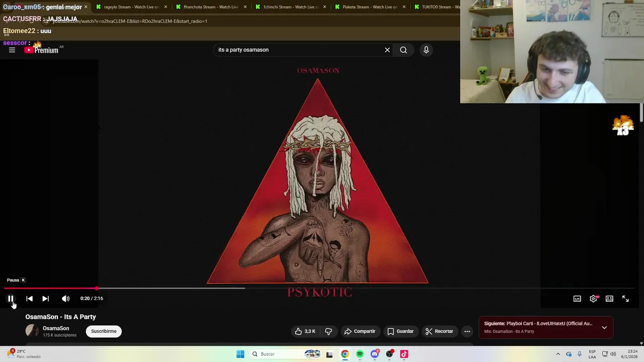
Task: Open the Windows Start menu
Action: click(x=240, y=354)
